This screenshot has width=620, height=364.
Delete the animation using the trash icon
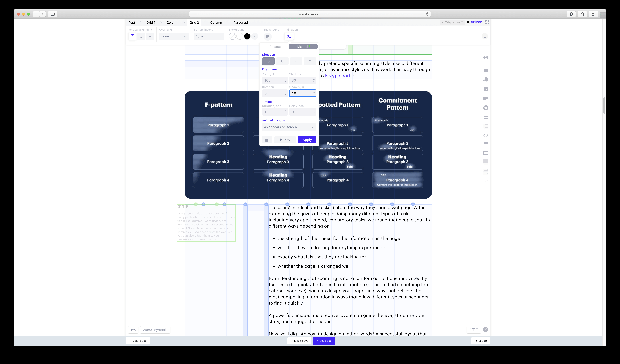[x=267, y=140]
